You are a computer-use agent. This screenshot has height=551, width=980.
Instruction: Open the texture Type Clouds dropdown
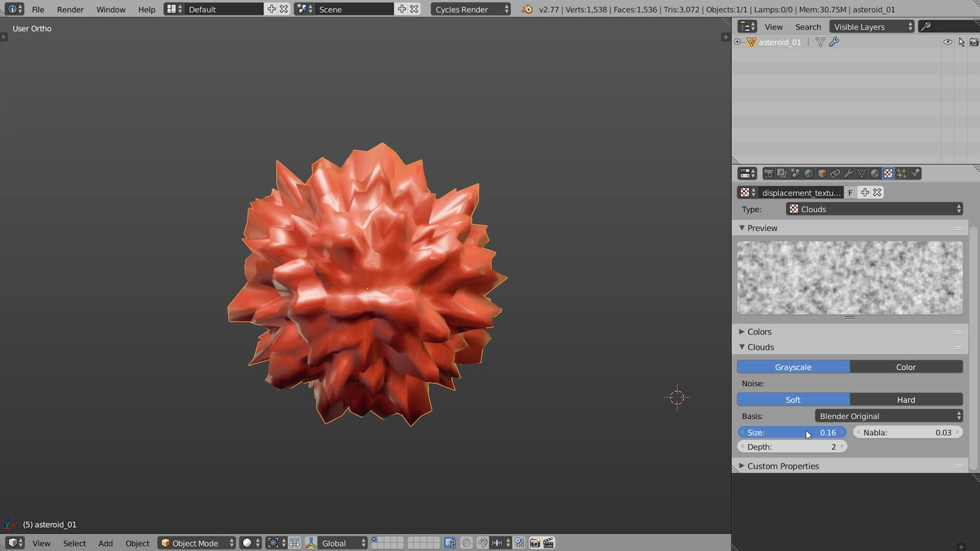pos(874,209)
